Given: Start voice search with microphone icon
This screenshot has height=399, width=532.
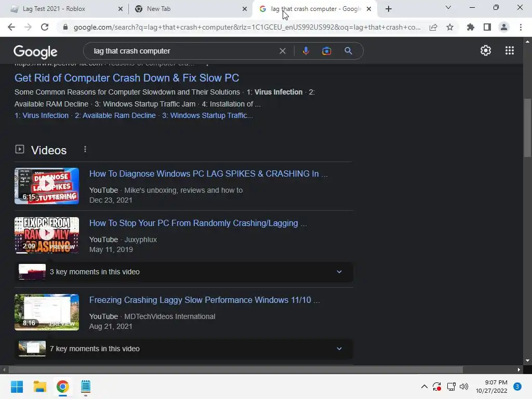Looking at the screenshot, I should tap(305, 51).
